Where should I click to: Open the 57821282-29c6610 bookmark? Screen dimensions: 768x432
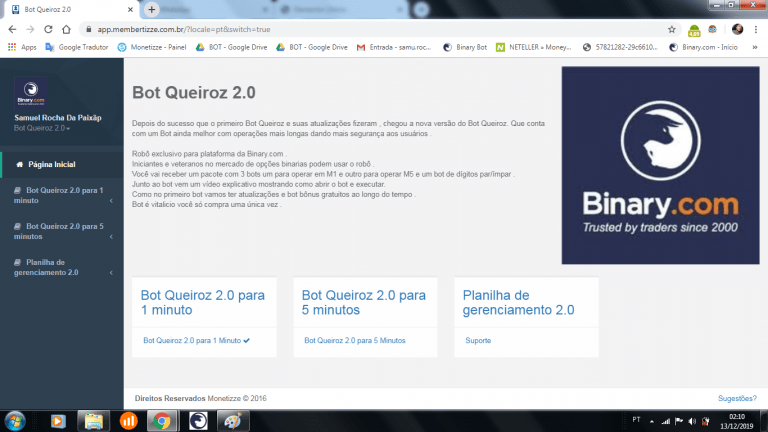(620, 47)
